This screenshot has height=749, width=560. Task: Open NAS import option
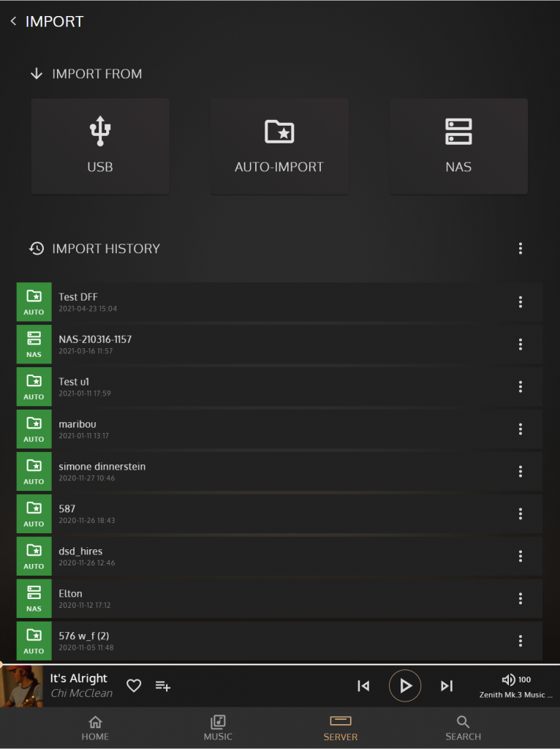[458, 146]
